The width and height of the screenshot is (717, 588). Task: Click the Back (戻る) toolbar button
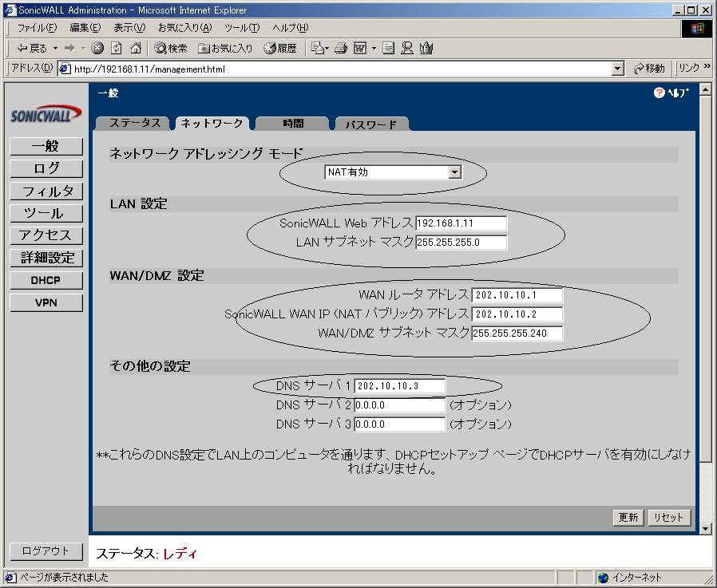tap(32, 48)
